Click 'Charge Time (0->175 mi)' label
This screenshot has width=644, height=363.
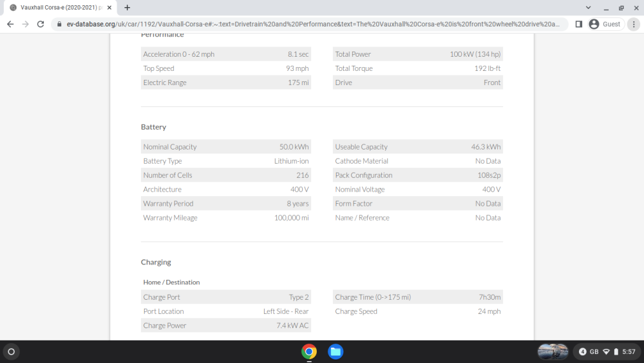(373, 297)
